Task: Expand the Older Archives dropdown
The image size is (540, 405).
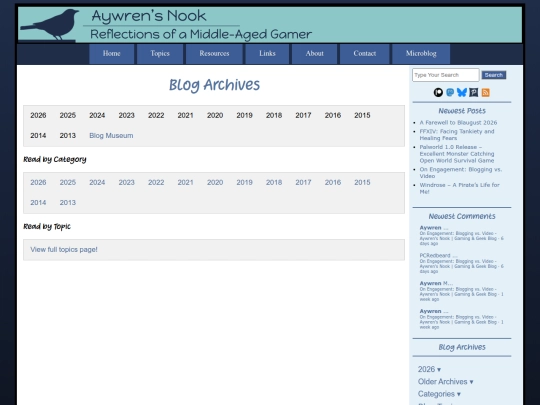Action: (445, 382)
